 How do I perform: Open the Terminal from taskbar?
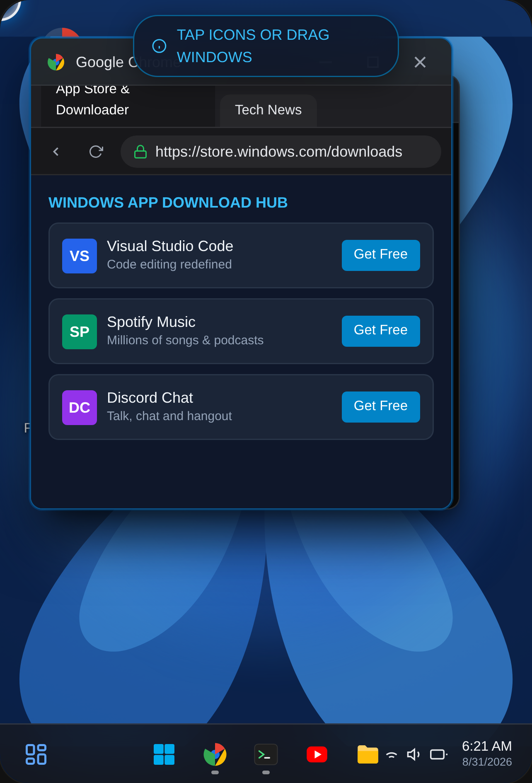(x=266, y=754)
